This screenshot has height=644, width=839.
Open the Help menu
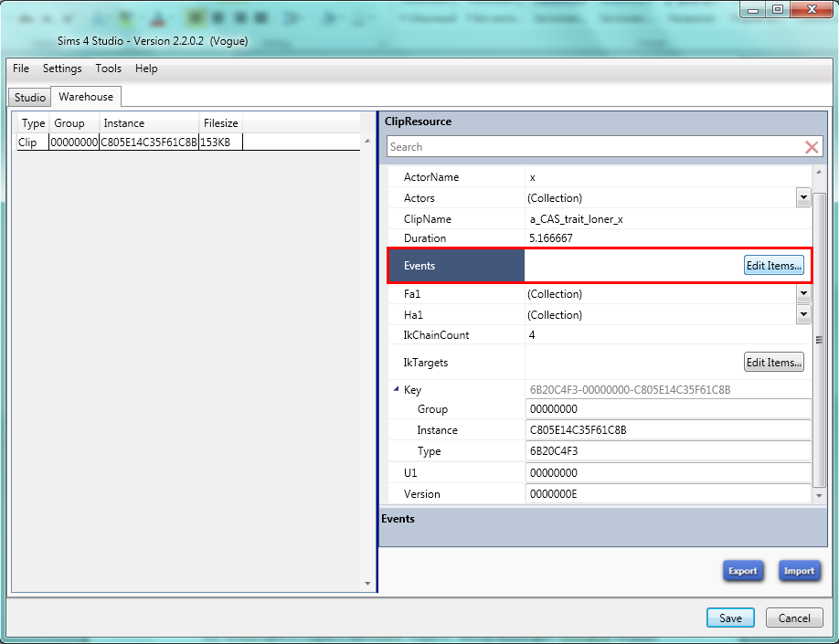146,69
